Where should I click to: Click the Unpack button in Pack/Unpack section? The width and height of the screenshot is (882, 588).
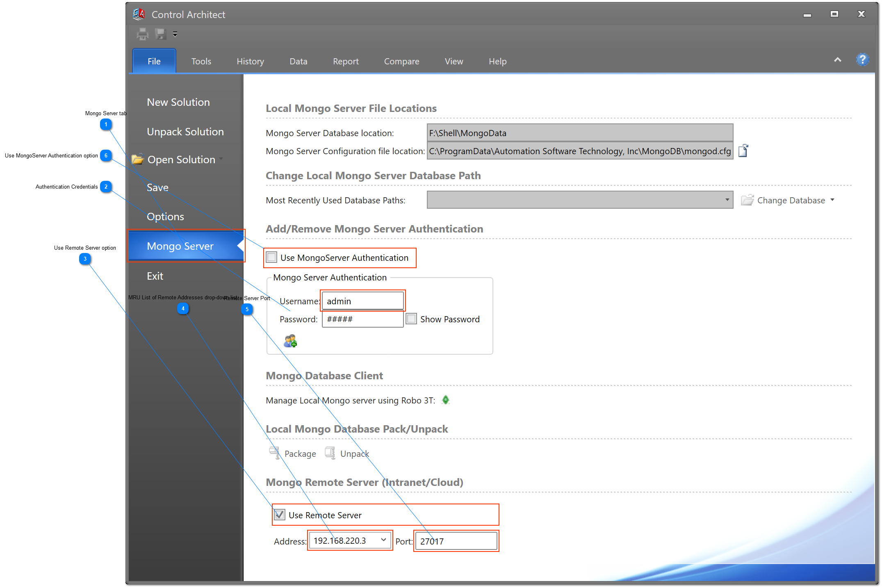347,454
